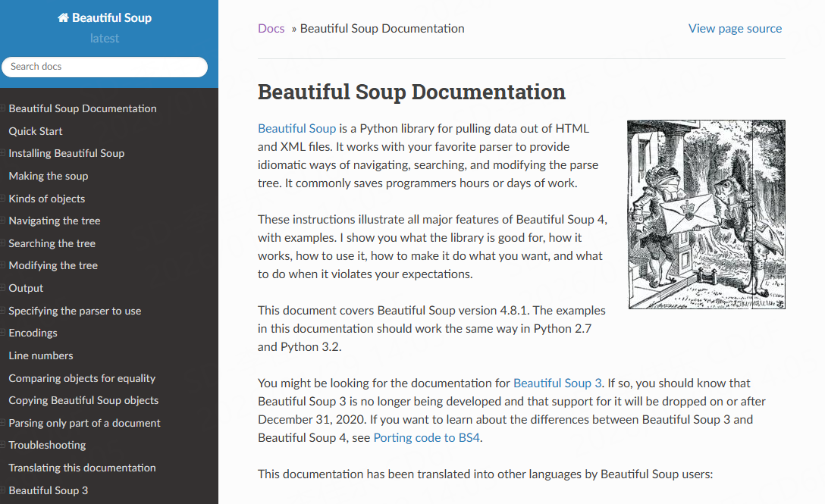Click the 'Porting code to BS4' link

[x=426, y=437]
